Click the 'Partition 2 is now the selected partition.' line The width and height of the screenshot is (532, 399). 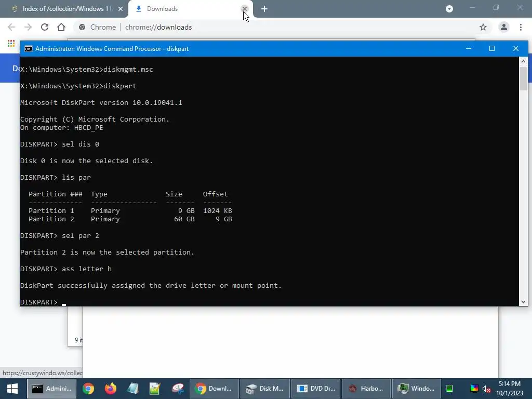[x=107, y=252]
